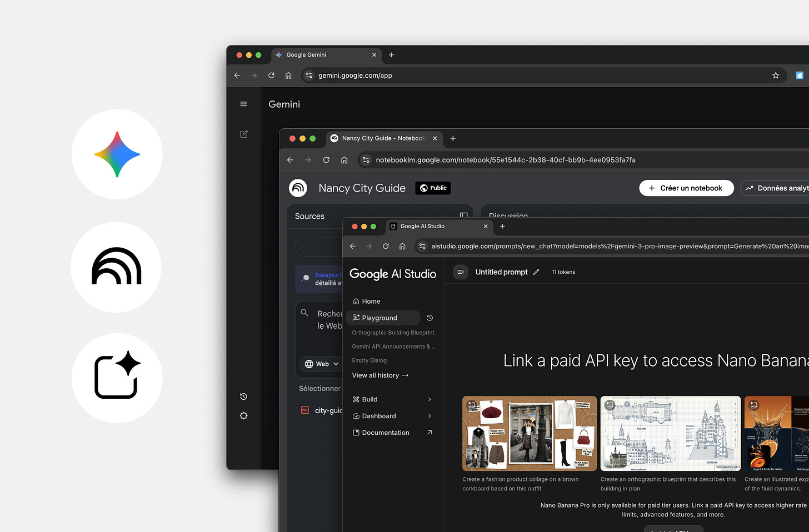This screenshot has width=809, height=532.
Task: Close the Nancy City Guide tab
Action: 435,138
